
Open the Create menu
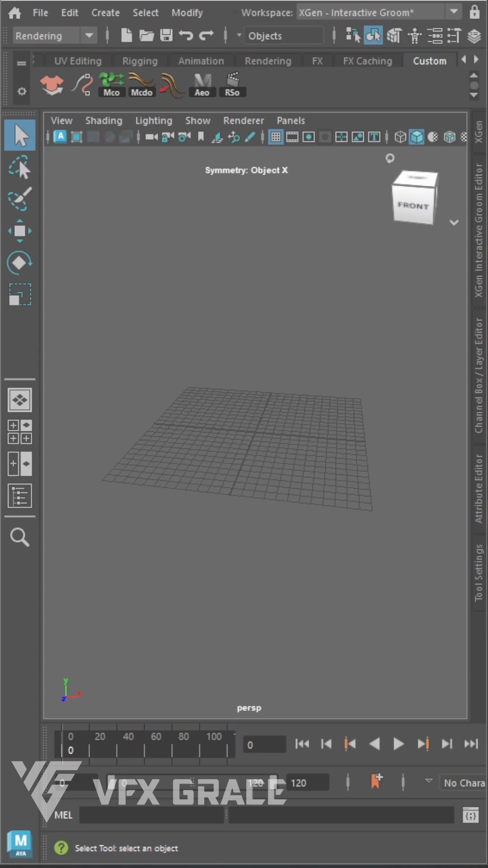105,13
